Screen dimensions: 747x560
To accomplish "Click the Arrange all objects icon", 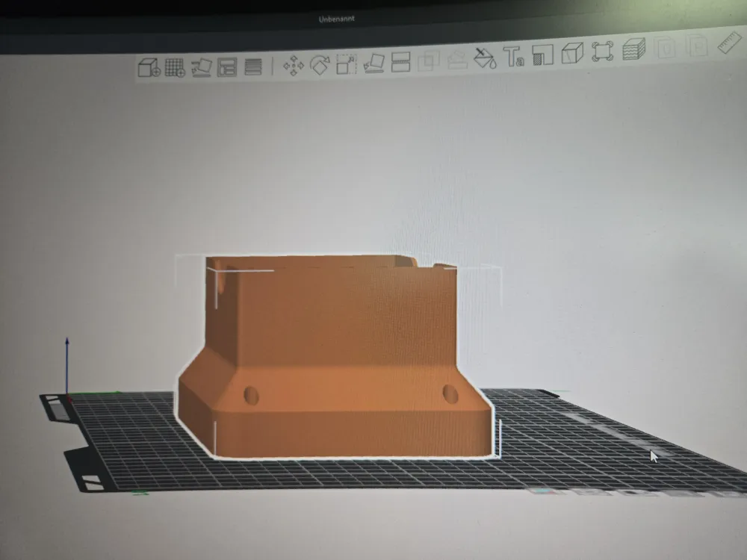I will [x=227, y=67].
